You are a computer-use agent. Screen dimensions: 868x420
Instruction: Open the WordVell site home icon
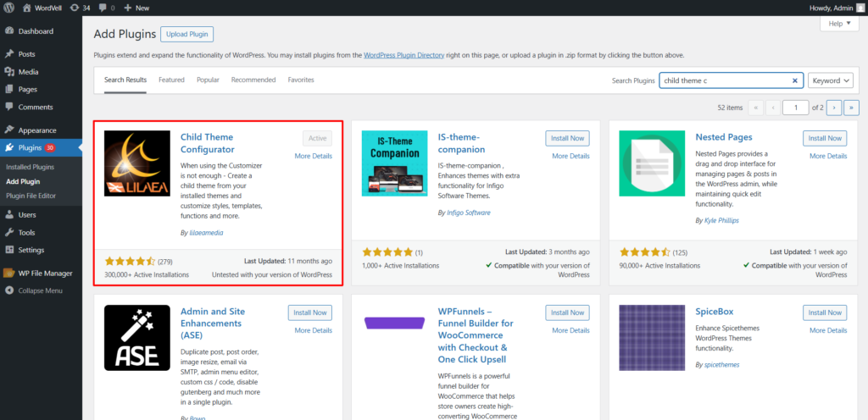[26, 8]
